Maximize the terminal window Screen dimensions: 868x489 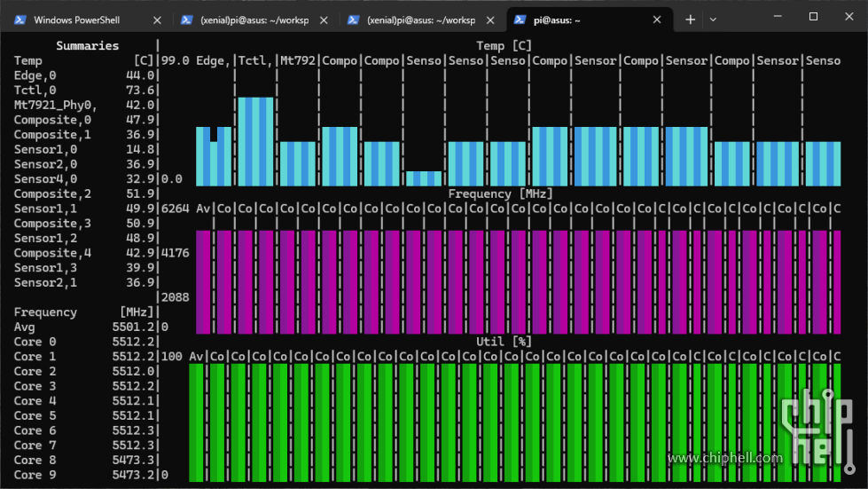(x=813, y=17)
